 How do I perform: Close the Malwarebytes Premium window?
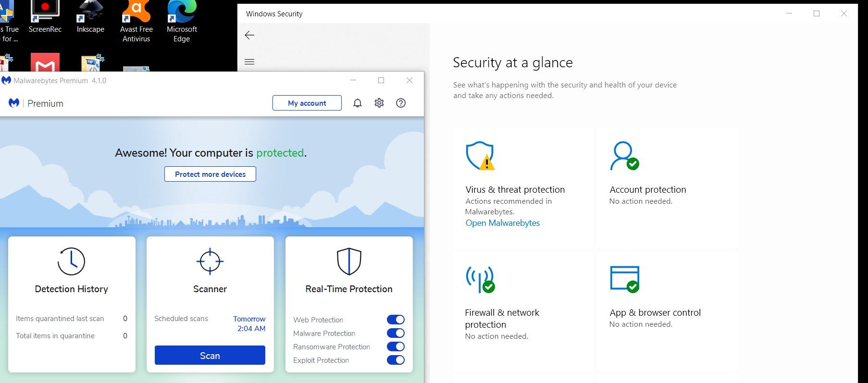(409, 80)
